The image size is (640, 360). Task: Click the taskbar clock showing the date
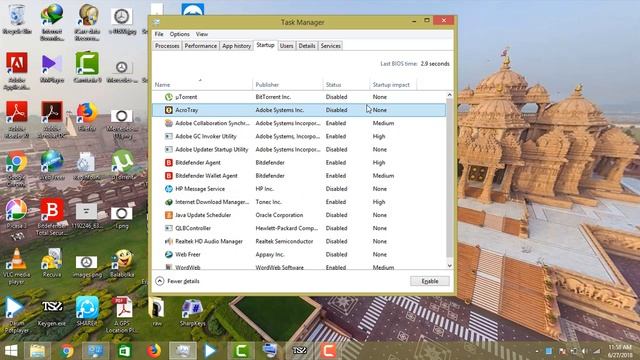[620, 351]
